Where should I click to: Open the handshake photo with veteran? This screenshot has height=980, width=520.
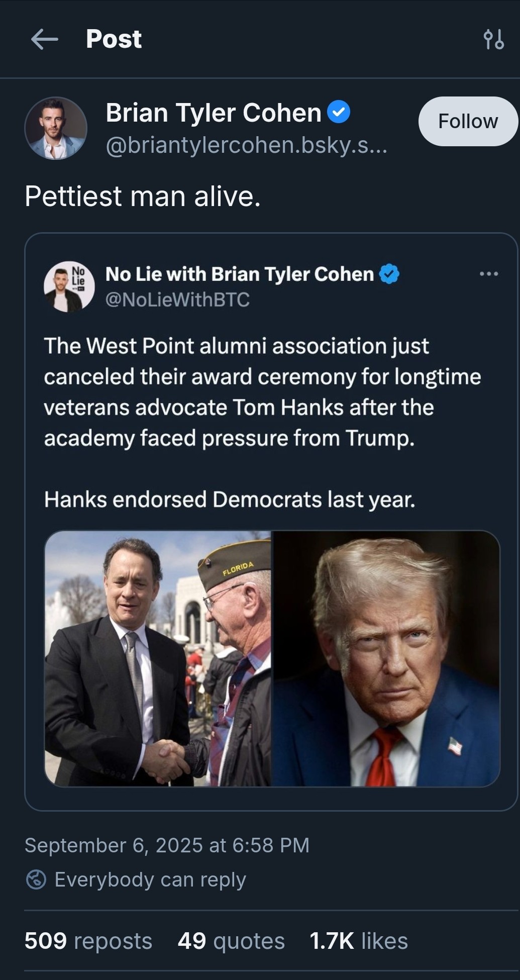pyautogui.click(x=158, y=658)
